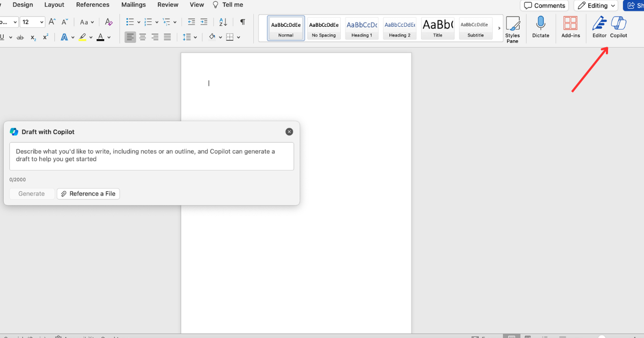
Task: Expand the shading color dropdown arrow
Action: pyautogui.click(x=221, y=38)
